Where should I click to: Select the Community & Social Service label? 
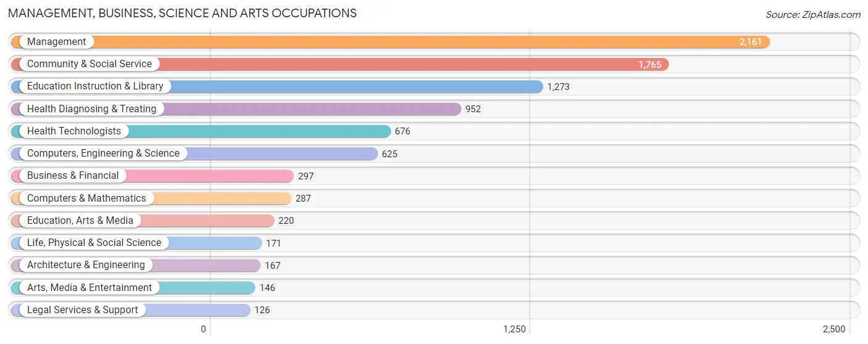89,64
